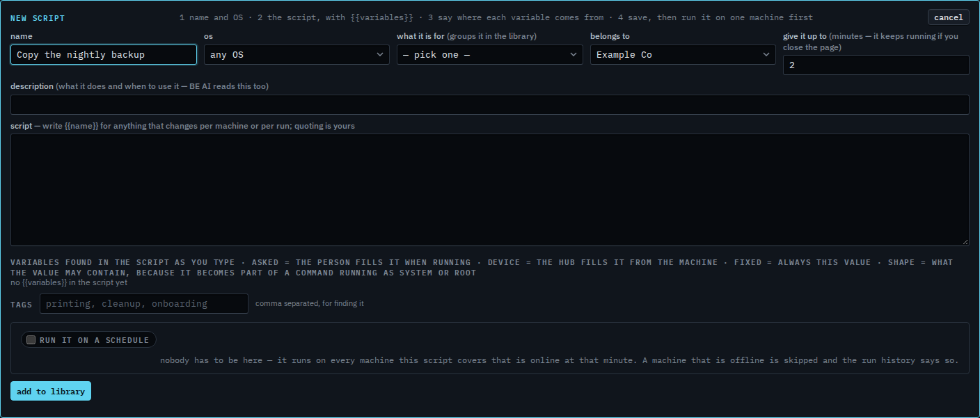
Task: Open the "— pick one —" purpose dropdown
Action: (490, 54)
